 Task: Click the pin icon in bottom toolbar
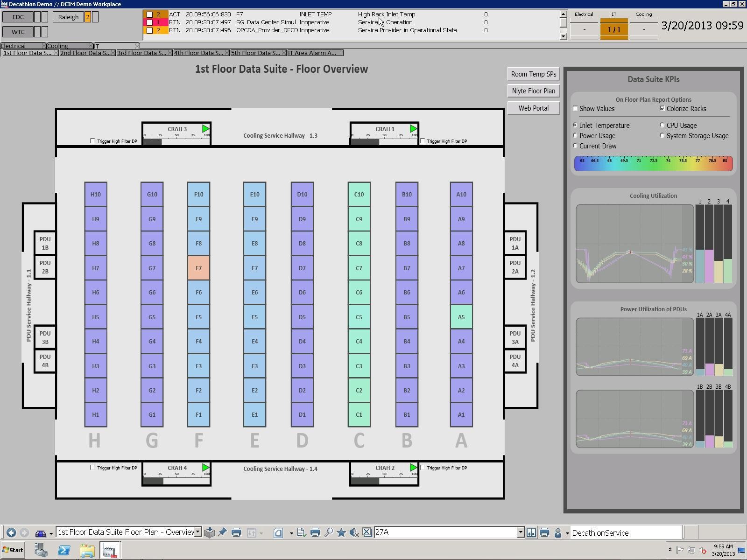[x=222, y=532]
